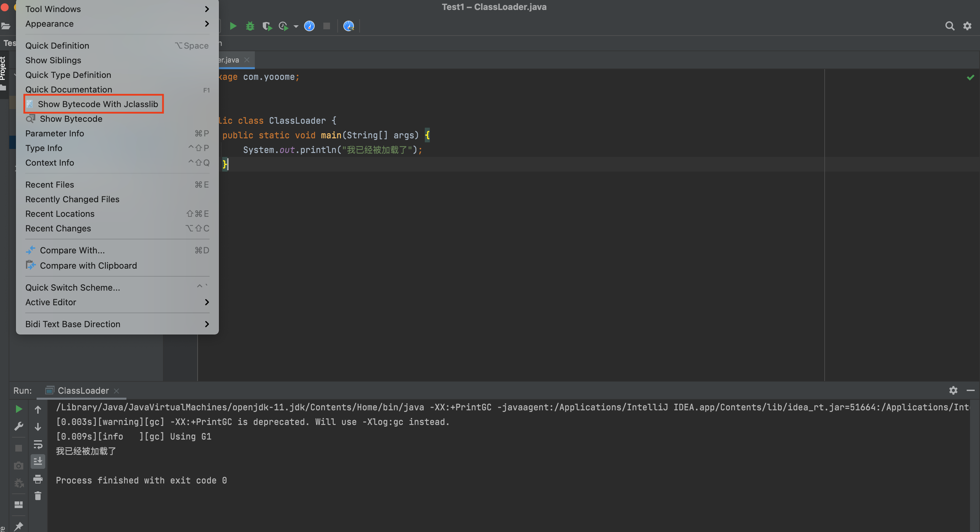Image resolution: width=980 pixels, height=532 pixels.
Task: Open Run panel settings gear
Action: coord(953,391)
